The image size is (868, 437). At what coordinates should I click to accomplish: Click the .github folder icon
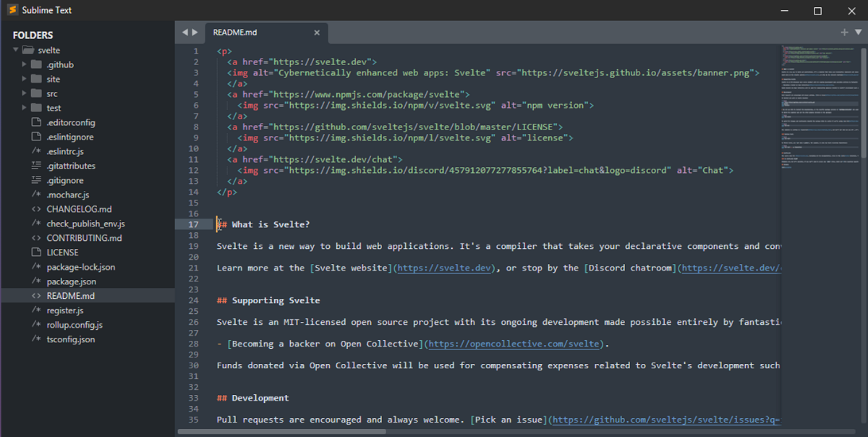coord(36,64)
